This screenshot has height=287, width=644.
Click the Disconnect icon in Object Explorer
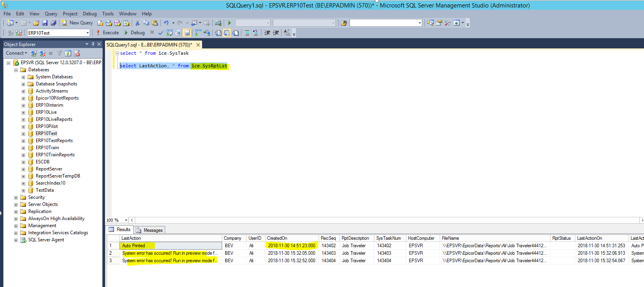42,53
